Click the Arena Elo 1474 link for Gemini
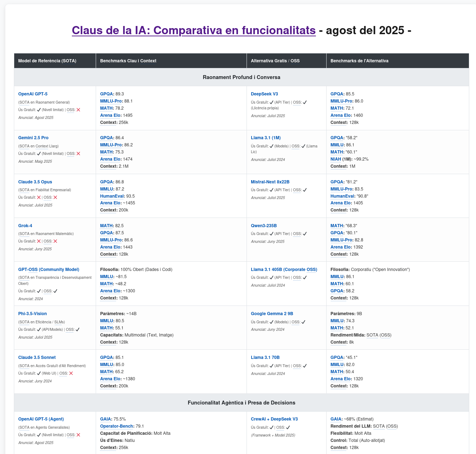The height and width of the screenshot is (454, 476). tap(110, 159)
